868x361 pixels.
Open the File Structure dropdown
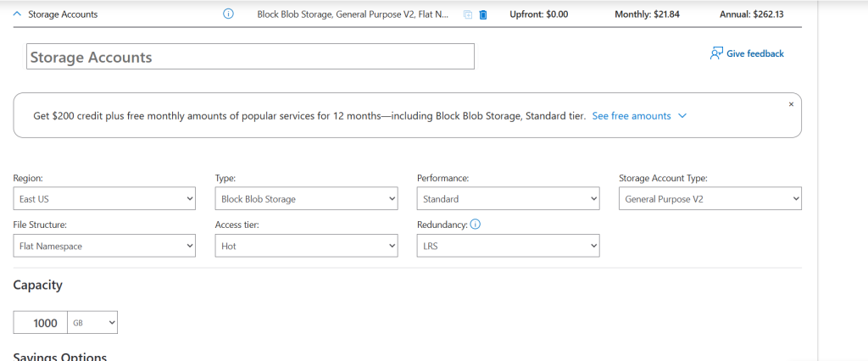[104, 246]
